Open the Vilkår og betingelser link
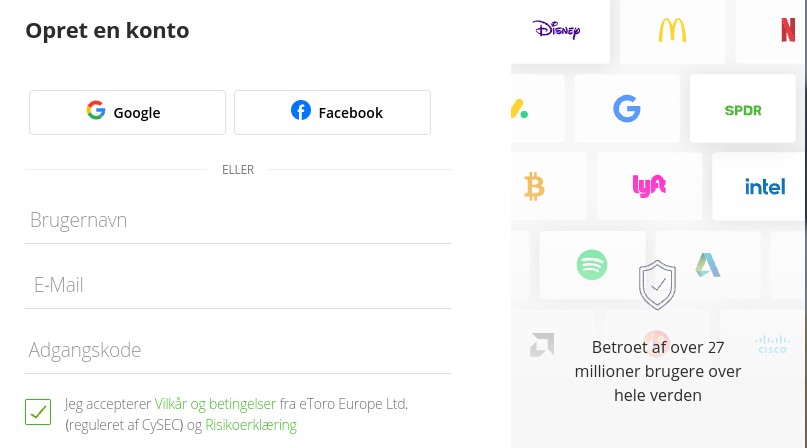The image size is (807, 448). 215,404
